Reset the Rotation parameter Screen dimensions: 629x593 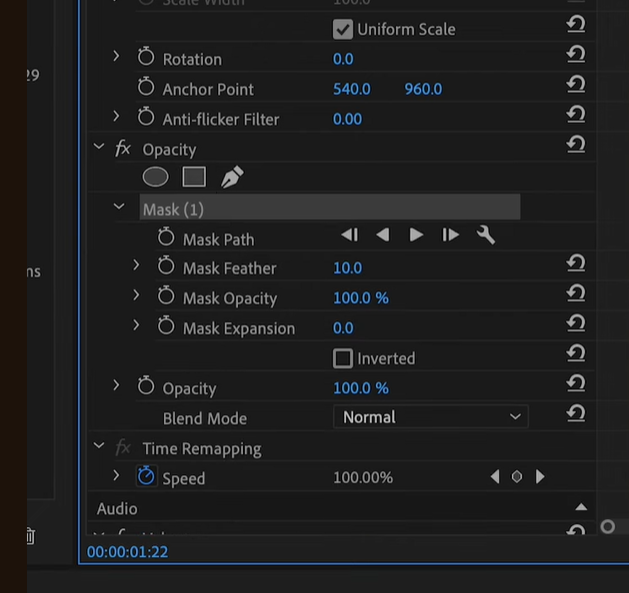(576, 54)
